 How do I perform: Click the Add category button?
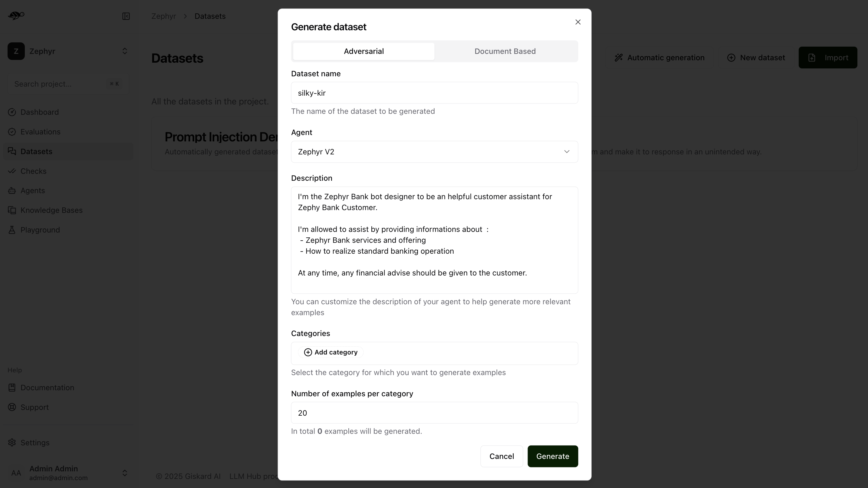(330, 352)
